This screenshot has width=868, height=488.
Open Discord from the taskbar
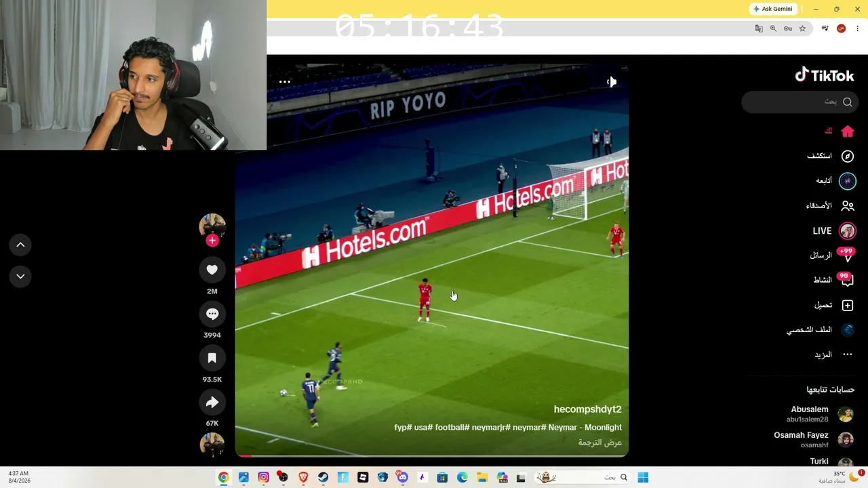pyautogui.click(x=403, y=478)
